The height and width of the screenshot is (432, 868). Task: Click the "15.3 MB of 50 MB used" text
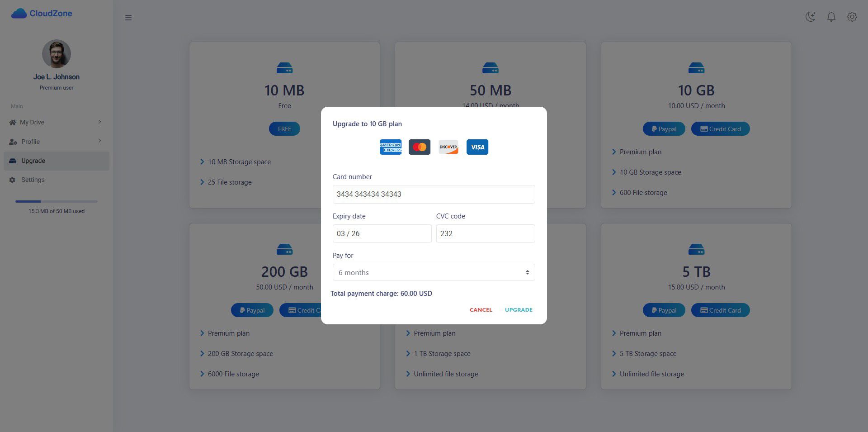pos(57,211)
